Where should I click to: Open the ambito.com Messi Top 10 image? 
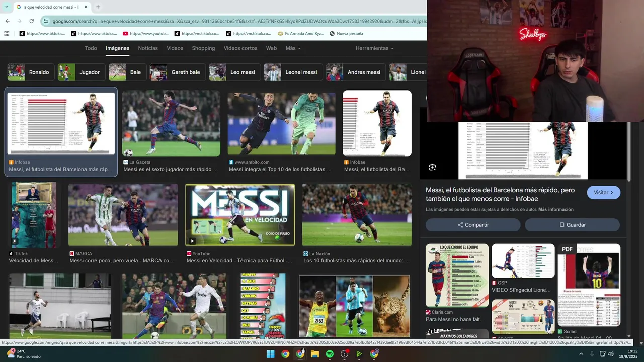[x=281, y=123]
